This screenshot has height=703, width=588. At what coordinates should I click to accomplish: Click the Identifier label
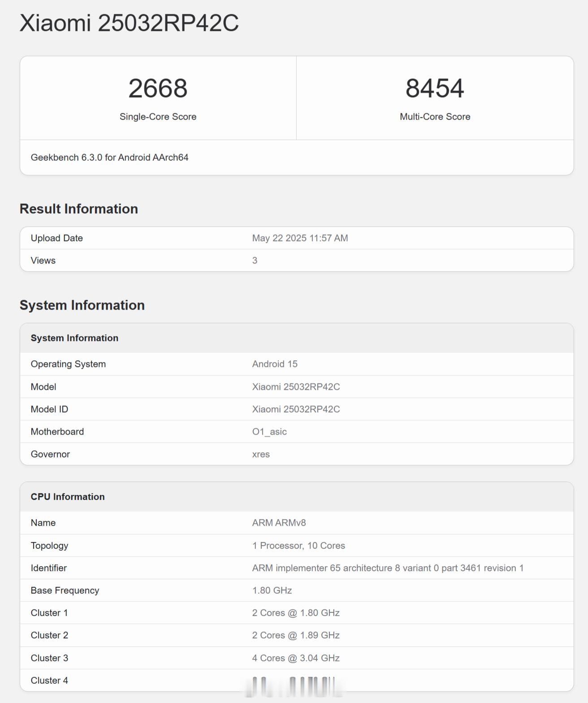[48, 568]
